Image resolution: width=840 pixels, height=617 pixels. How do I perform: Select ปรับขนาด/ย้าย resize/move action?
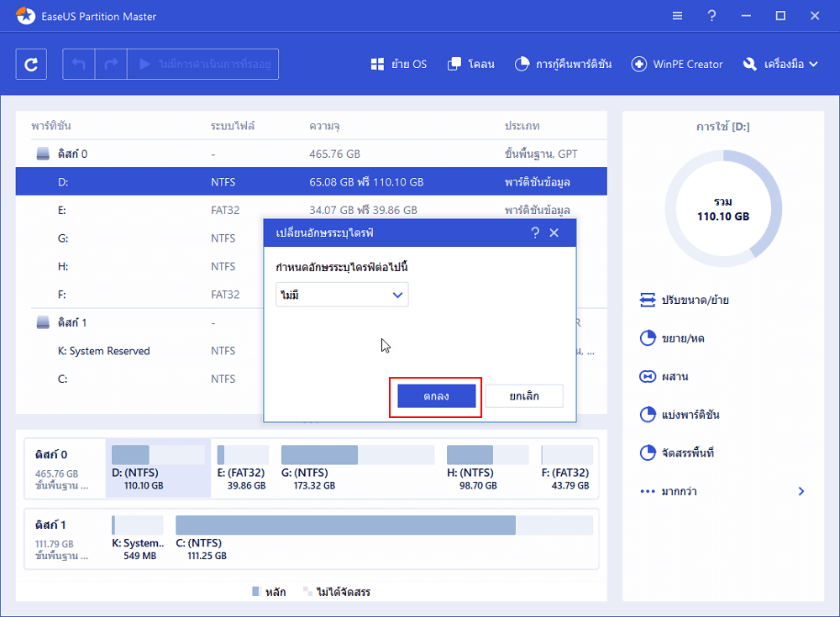[x=684, y=300]
